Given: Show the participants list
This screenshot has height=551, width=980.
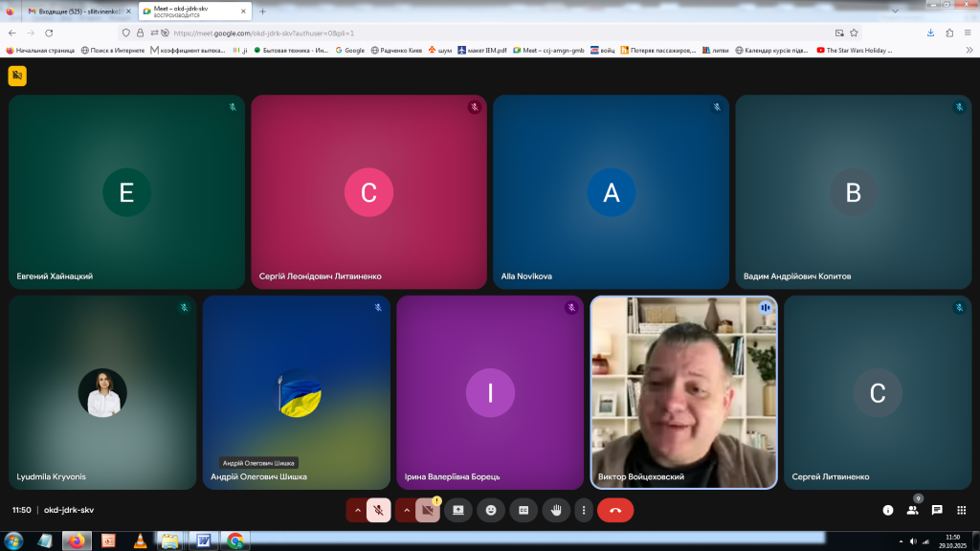Looking at the screenshot, I should (x=912, y=510).
